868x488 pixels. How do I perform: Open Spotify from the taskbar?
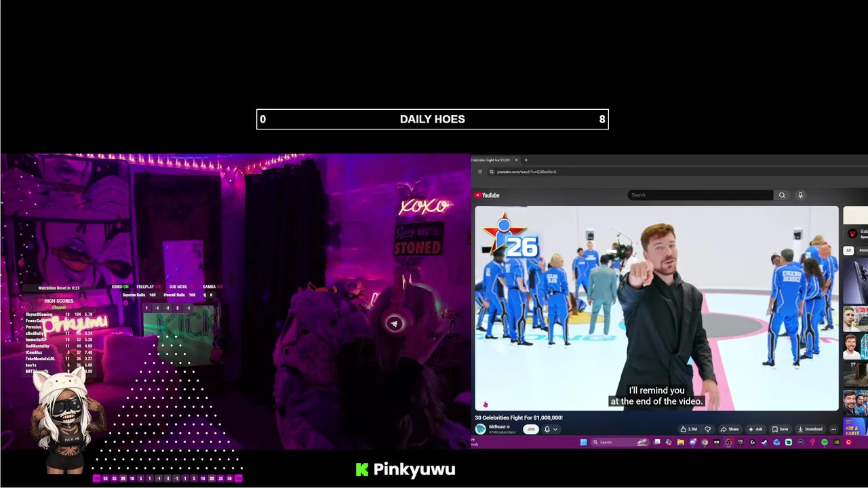tap(825, 443)
